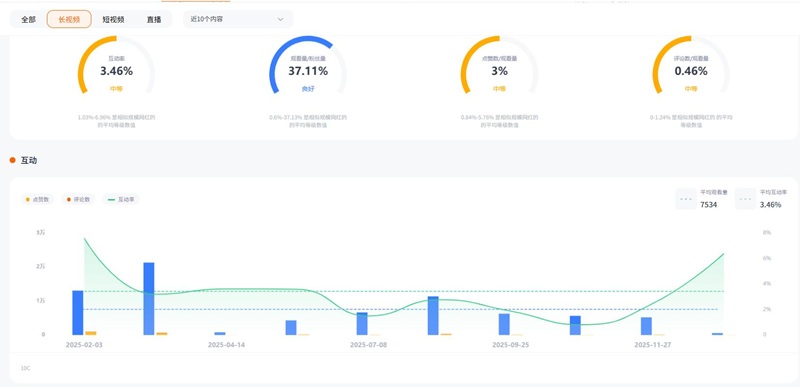Click the 2025-07-08 axis date label
The image size is (800, 387).
[368, 345]
